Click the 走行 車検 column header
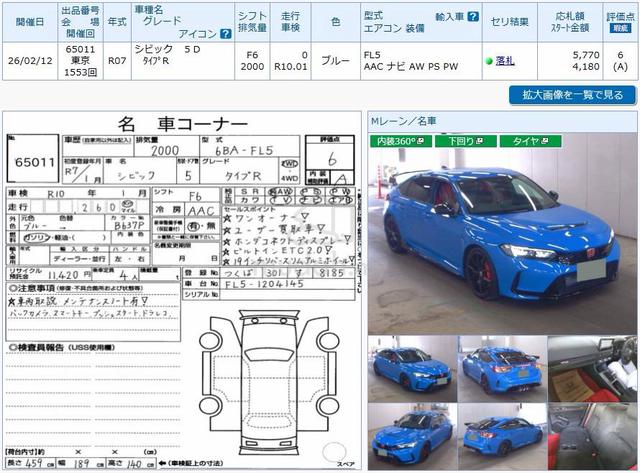 tap(290, 22)
